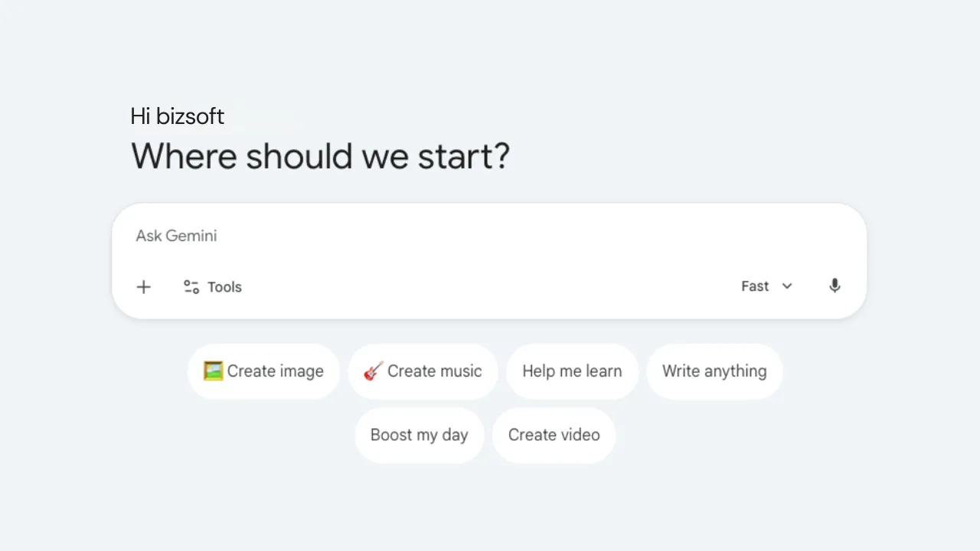Click the Boost my day chip
Image resolution: width=980 pixels, height=551 pixels.
coord(419,435)
